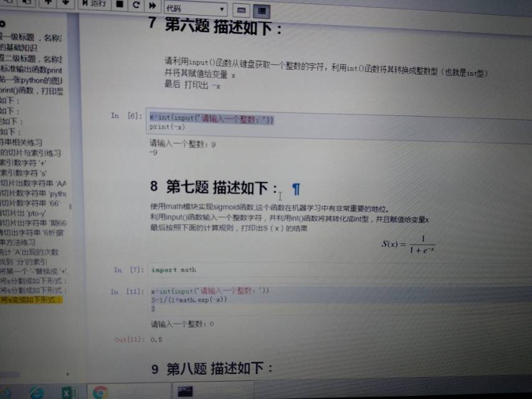Screen dimensions: 532x399
Task: Move the selected cell down
Action: click(65, 2)
